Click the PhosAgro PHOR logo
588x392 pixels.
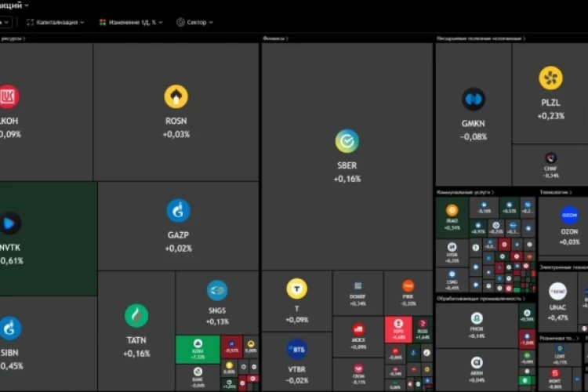tap(477, 318)
